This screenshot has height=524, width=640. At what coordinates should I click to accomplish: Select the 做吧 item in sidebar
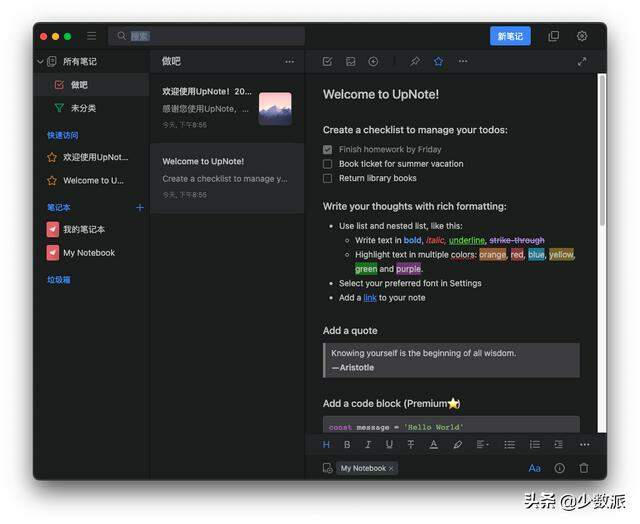coord(91,85)
